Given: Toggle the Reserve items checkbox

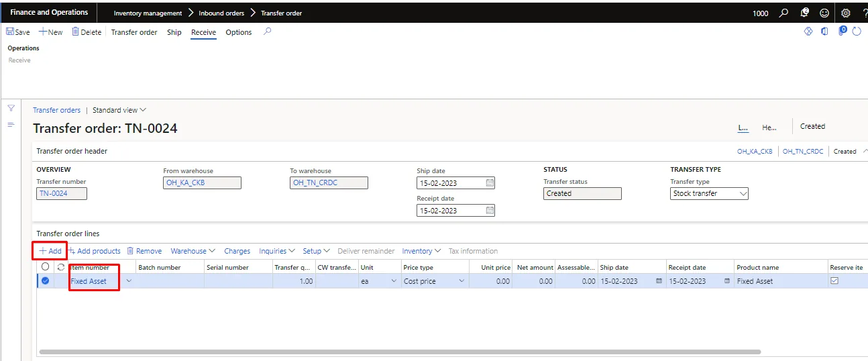Looking at the screenshot, I should tap(834, 281).
